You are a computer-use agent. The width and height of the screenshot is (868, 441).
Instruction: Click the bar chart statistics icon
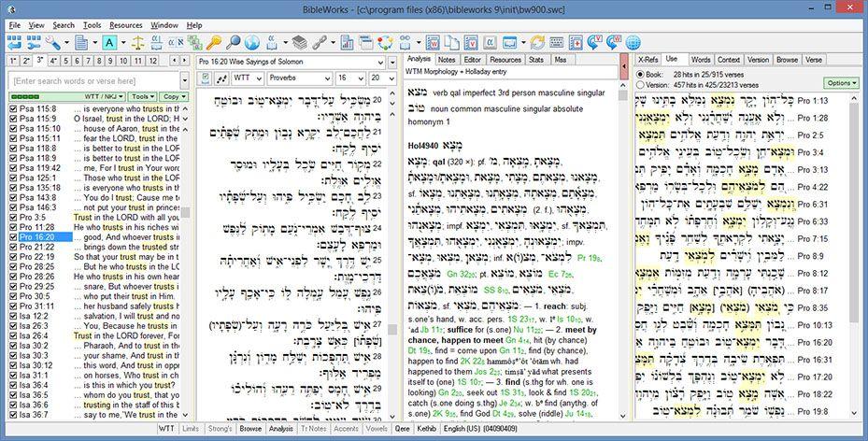347,43
